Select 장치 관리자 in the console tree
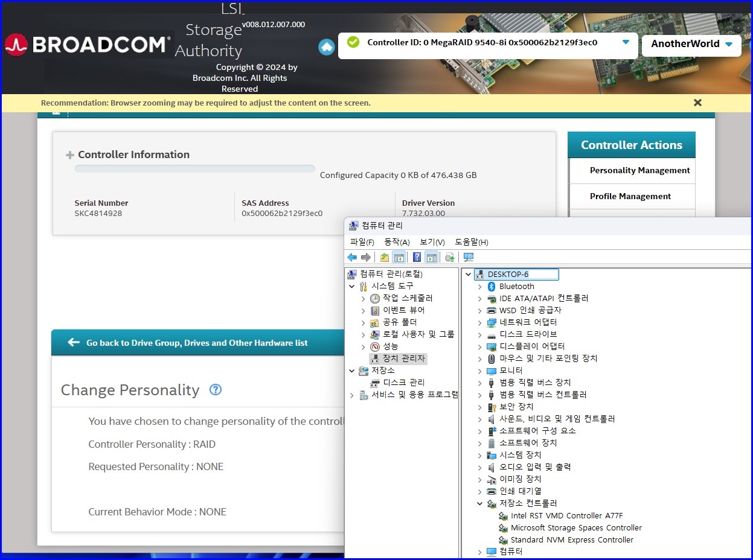 [x=404, y=358]
